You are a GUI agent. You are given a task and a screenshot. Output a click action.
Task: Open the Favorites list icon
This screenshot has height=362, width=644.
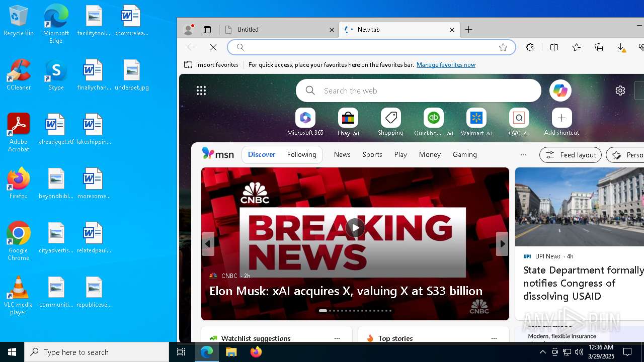[577, 47]
